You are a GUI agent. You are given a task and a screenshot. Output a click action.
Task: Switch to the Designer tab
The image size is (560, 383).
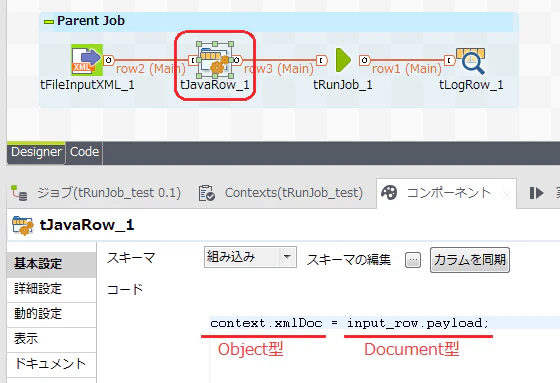(x=36, y=153)
